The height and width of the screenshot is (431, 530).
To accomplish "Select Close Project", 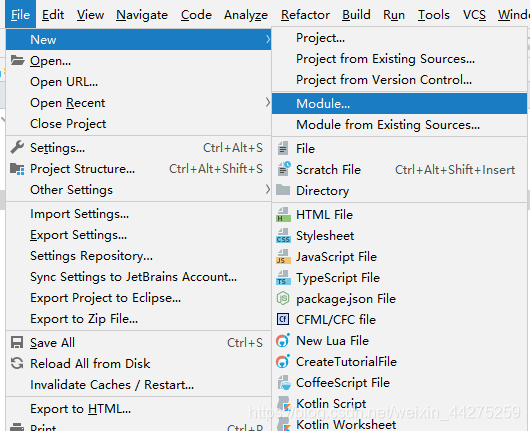I will pyautogui.click(x=138, y=124).
